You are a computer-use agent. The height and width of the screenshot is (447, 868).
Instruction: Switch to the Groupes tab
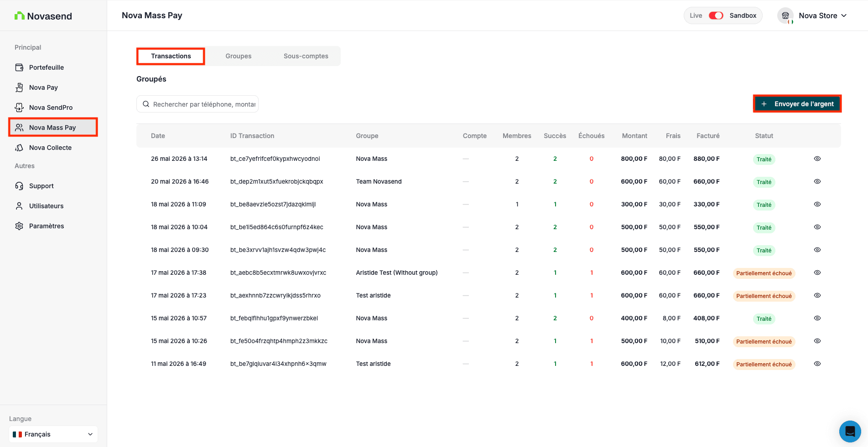pyautogui.click(x=239, y=56)
